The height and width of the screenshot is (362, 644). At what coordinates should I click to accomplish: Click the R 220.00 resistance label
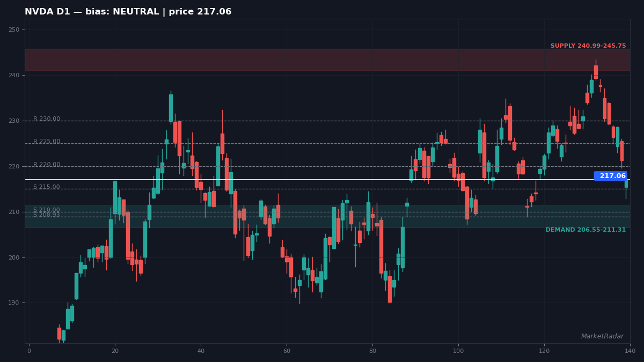(47, 165)
